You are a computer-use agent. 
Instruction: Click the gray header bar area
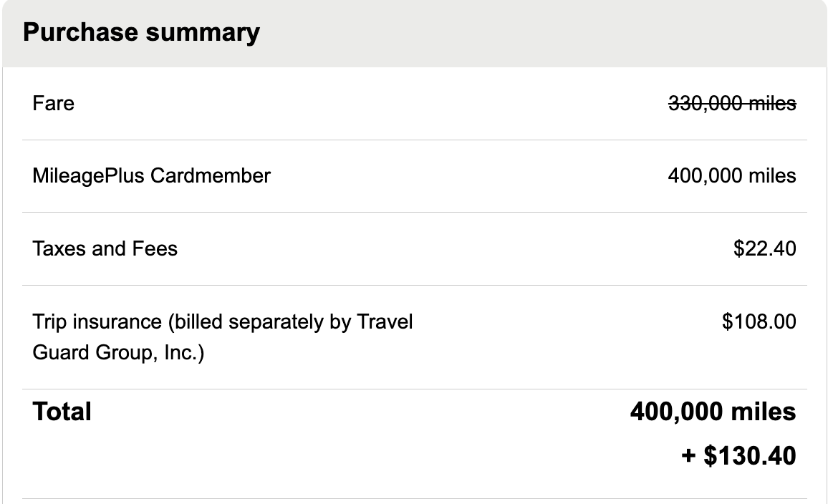[x=501, y=31]
